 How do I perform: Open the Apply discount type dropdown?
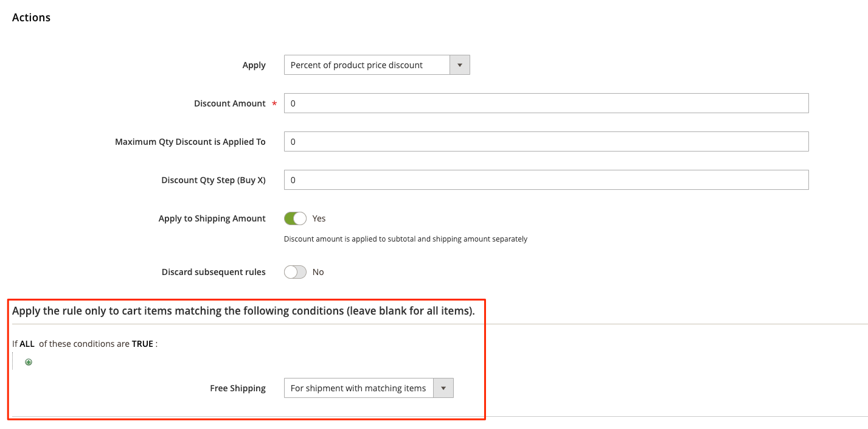pos(377,65)
